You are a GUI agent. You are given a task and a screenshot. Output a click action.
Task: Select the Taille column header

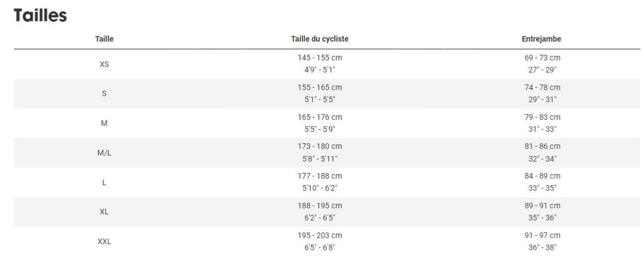(104, 39)
